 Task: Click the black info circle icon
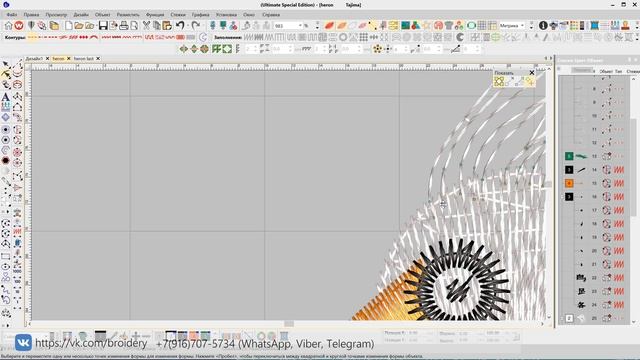coord(543,26)
